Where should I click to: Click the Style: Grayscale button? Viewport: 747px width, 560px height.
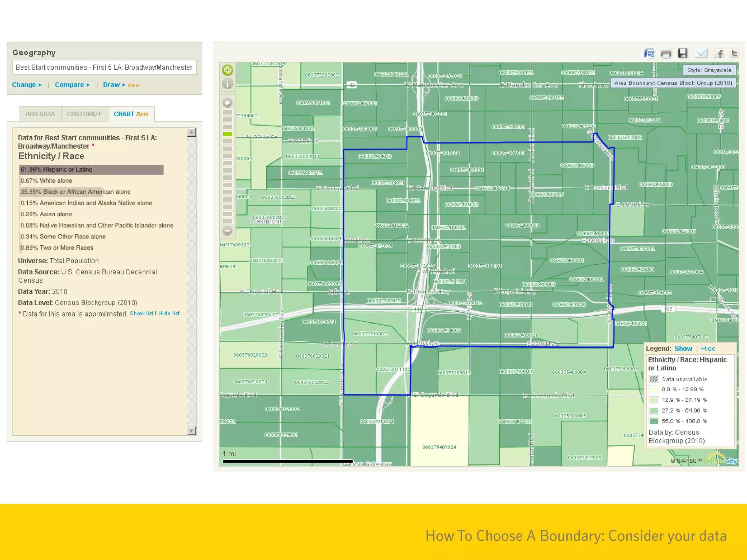(x=709, y=70)
